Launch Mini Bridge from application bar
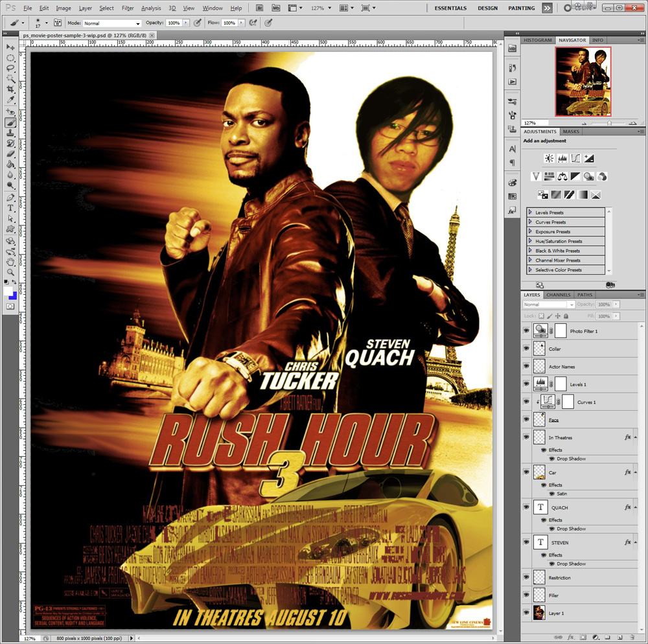This screenshot has width=648, height=644. point(276,8)
